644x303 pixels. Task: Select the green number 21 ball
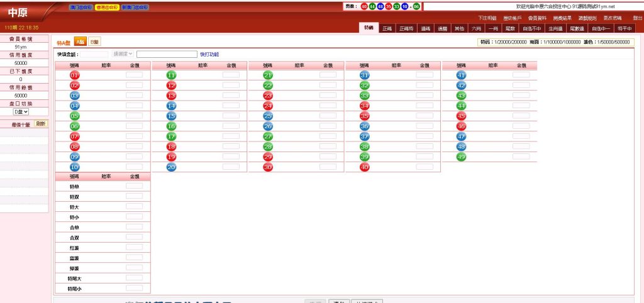click(x=268, y=75)
